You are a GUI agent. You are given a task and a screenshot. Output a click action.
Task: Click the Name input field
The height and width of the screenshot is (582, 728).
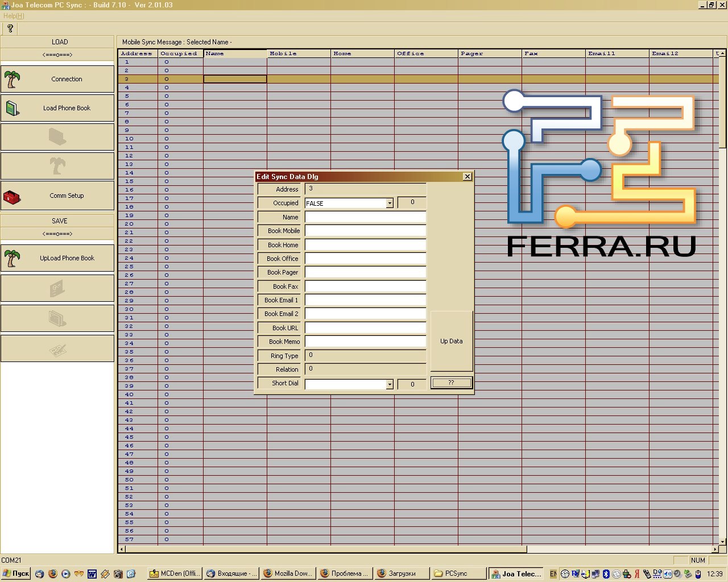coord(365,217)
